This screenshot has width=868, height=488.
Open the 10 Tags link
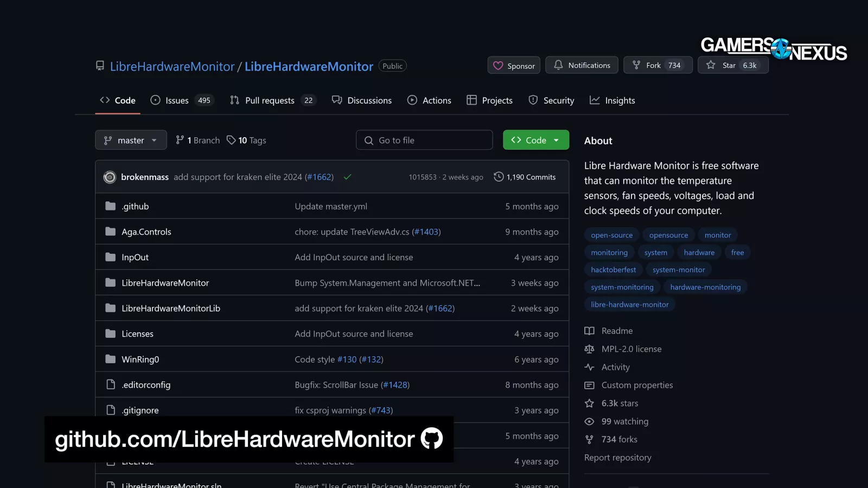coord(247,140)
